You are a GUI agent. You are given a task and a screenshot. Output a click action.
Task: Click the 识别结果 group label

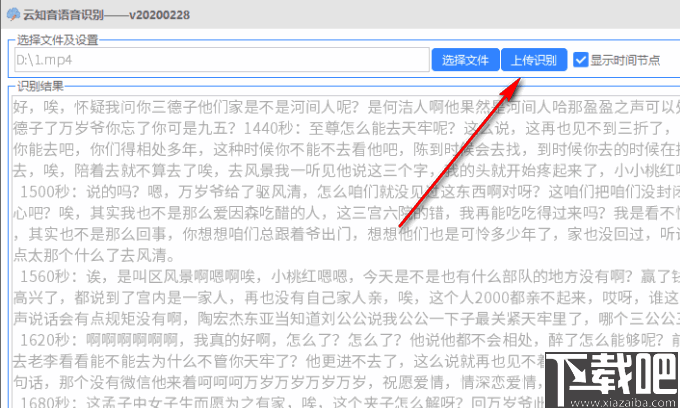coord(40,86)
